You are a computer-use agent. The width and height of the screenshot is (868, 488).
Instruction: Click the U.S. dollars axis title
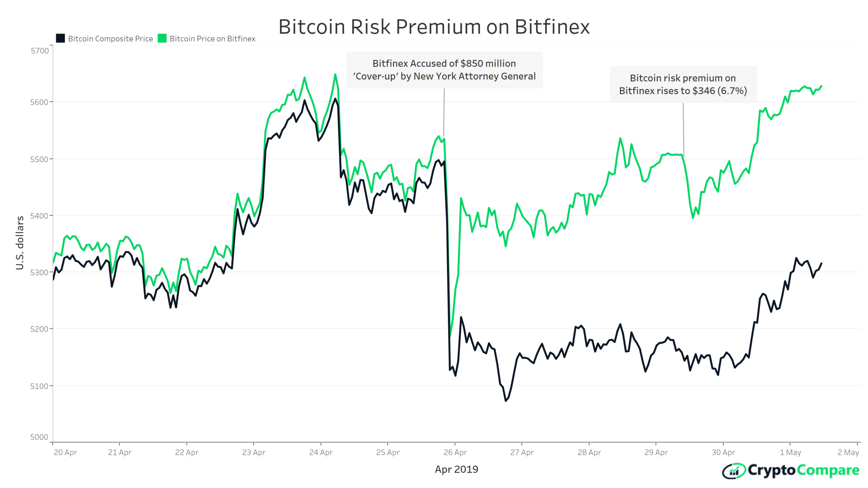20,243
